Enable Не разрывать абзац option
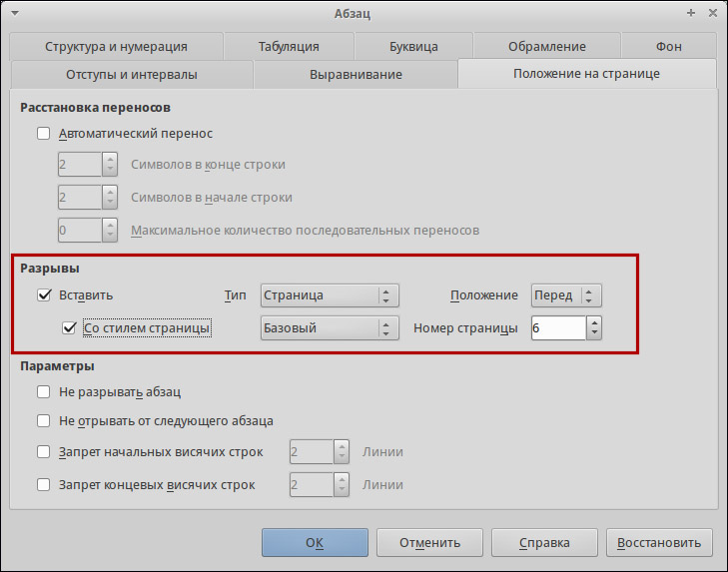The width and height of the screenshot is (728, 572). 44,392
